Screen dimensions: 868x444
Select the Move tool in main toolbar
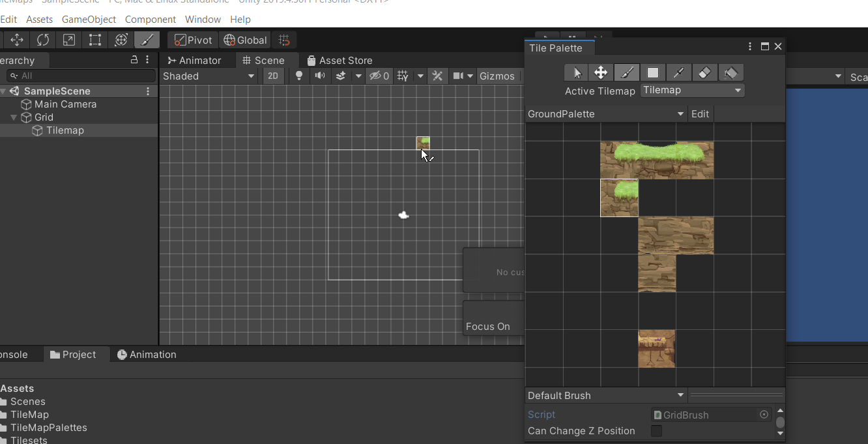click(x=17, y=40)
